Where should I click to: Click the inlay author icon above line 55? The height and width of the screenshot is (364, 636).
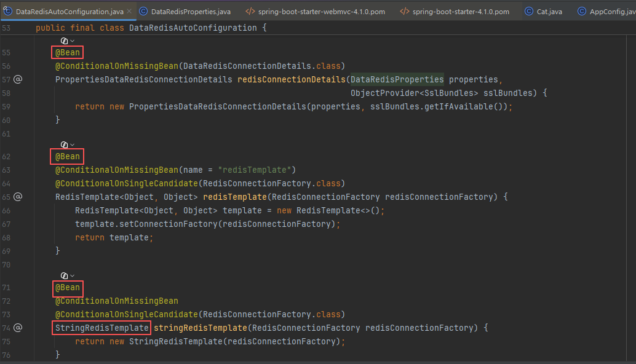click(x=64, y=41)
